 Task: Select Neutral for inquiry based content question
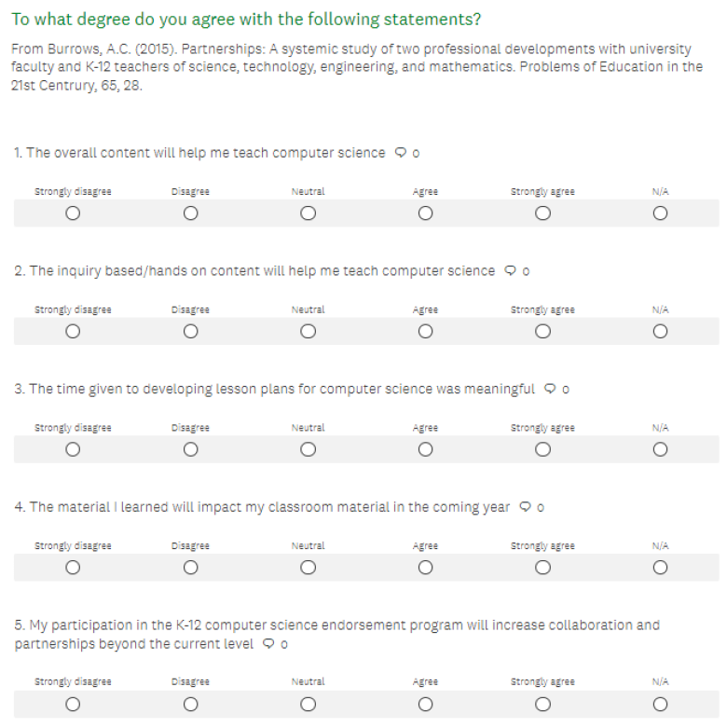point(308,332)
